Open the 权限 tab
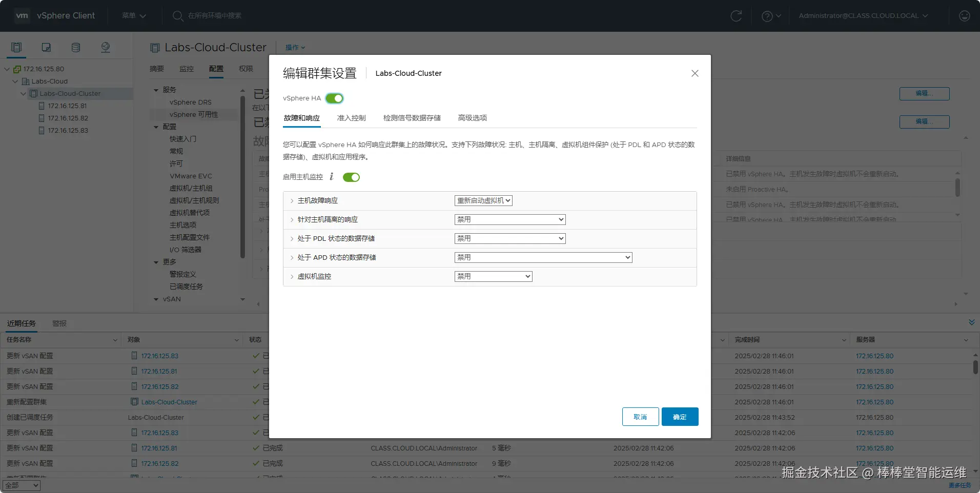Viewport: 980px width, 493px height. (246, 69)
